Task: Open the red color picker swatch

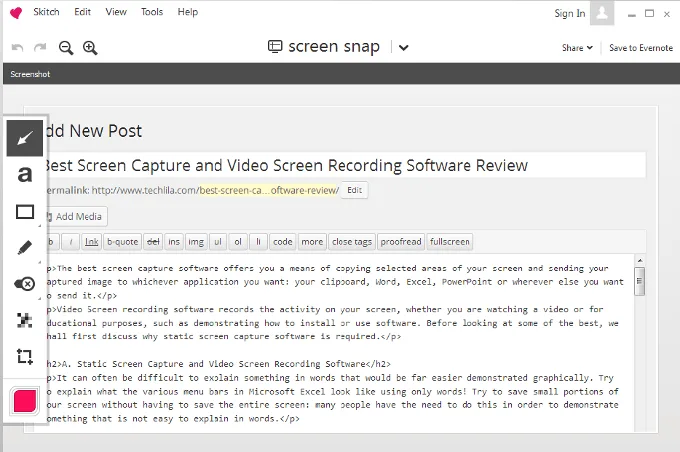Action: 25,400
